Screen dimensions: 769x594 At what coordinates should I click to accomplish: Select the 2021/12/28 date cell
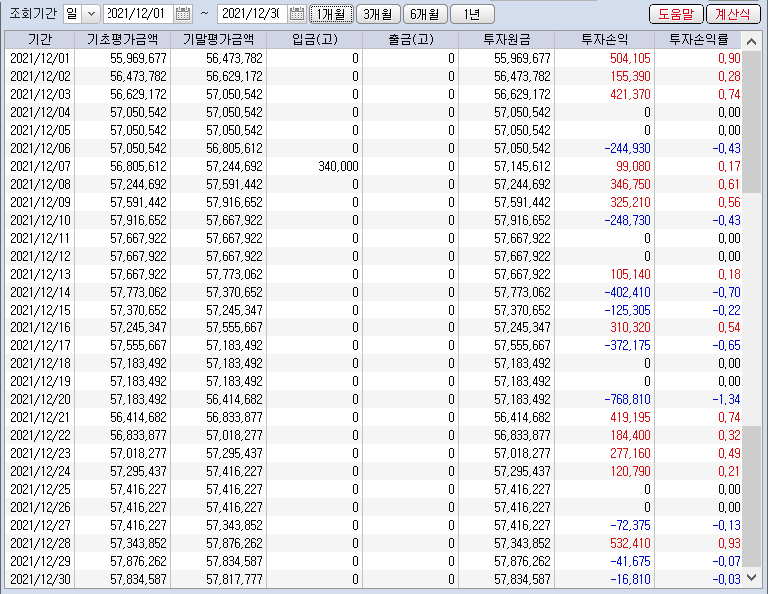point(40,543)
